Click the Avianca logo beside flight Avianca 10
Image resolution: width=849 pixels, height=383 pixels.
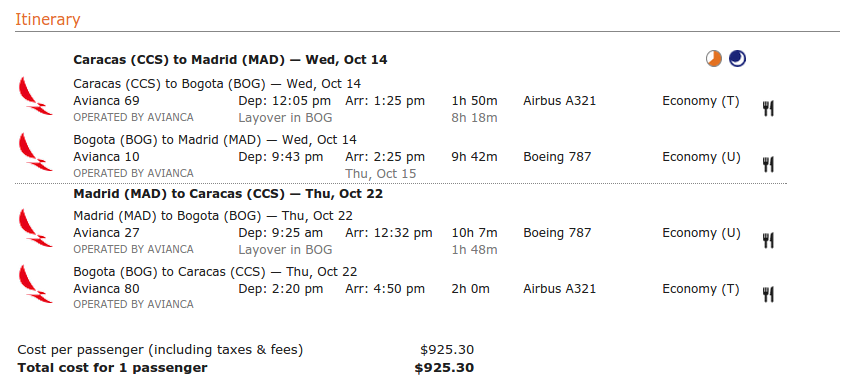click(x=35, y=152)
